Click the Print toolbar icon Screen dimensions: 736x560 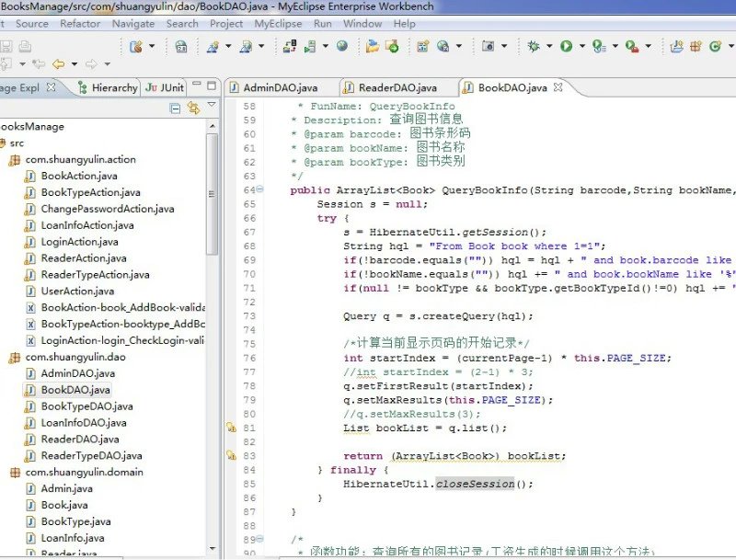coord(25,46)
